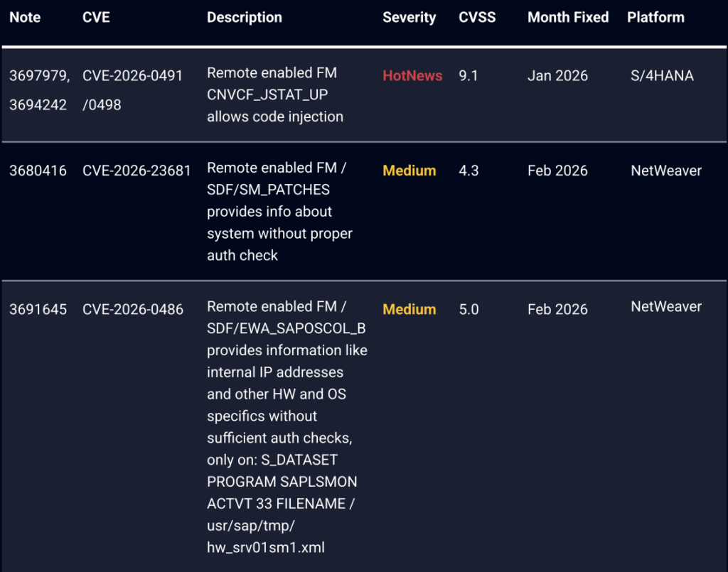Click the CNVCF_JSTAT_UP code injection description

coord(275,95)
